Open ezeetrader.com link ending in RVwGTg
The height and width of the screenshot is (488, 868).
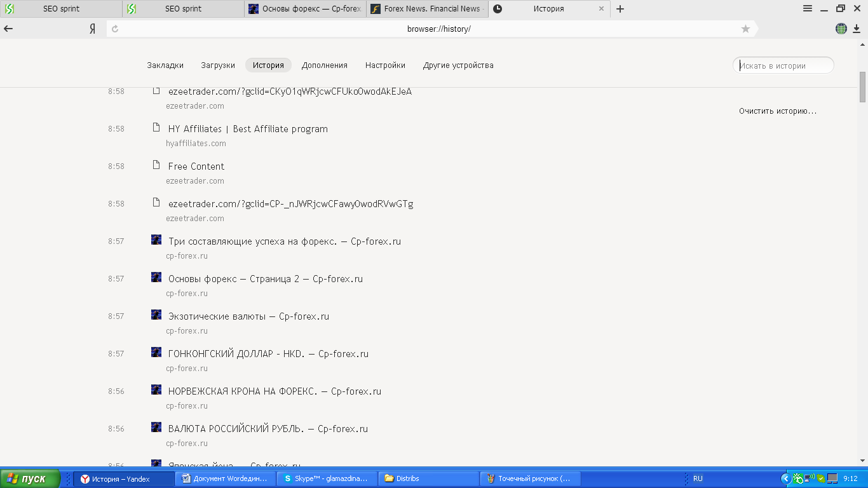(291, 204)
